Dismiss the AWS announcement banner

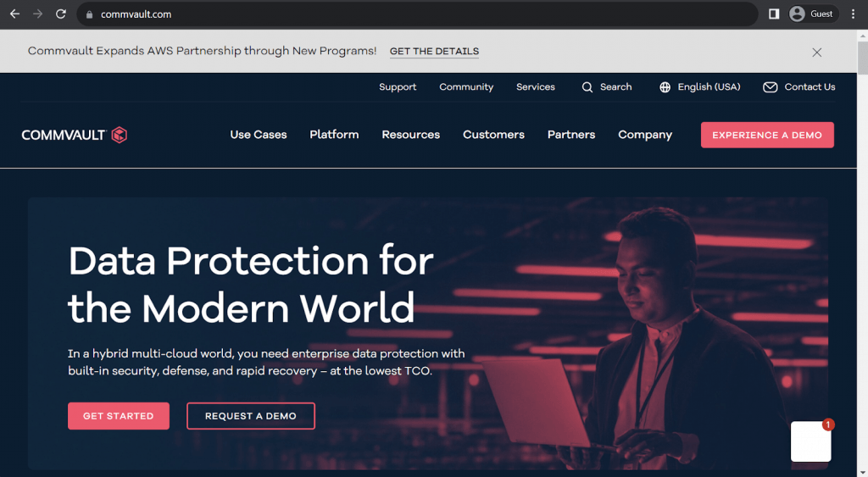tap(816, 52)
